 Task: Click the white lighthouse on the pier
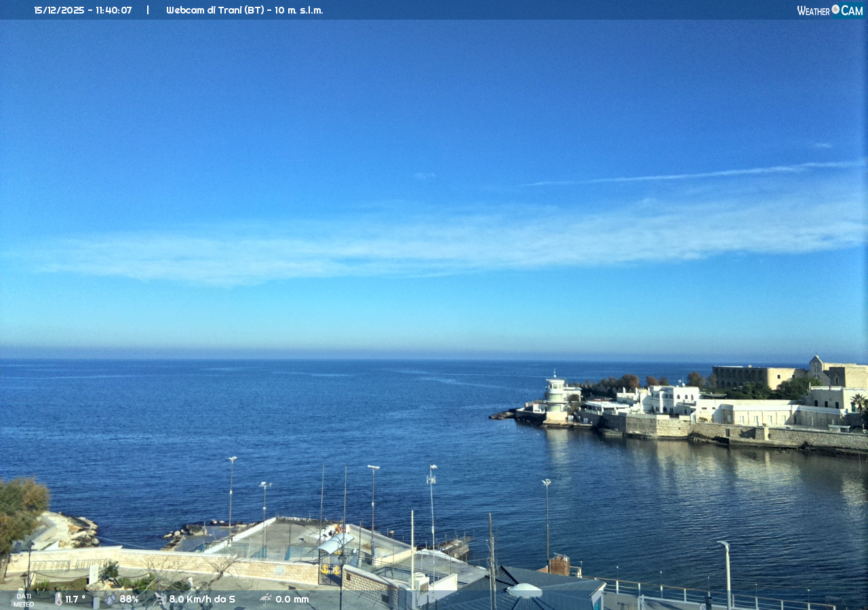[x=555, y=397]
